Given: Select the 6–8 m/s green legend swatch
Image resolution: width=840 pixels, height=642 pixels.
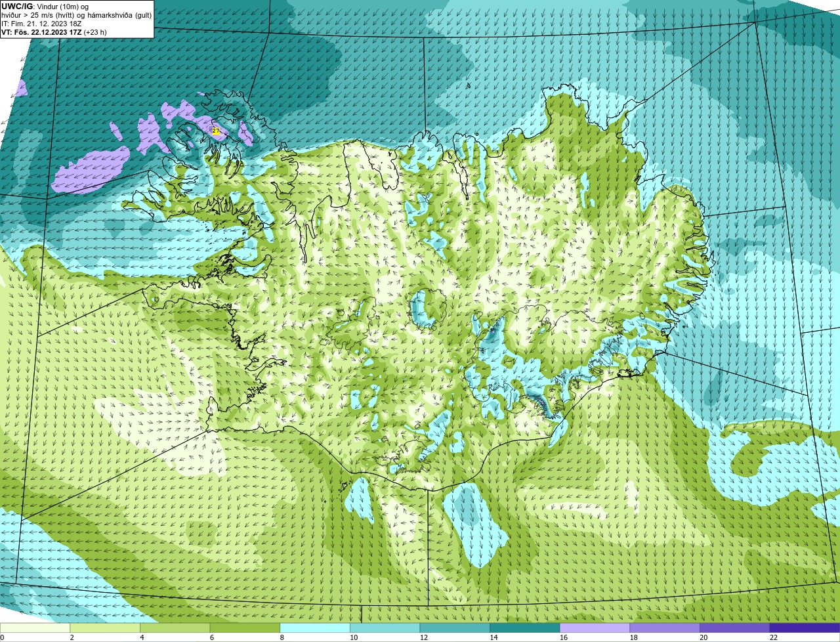Looking at the screenshot, I should click(x=245, y=628).
